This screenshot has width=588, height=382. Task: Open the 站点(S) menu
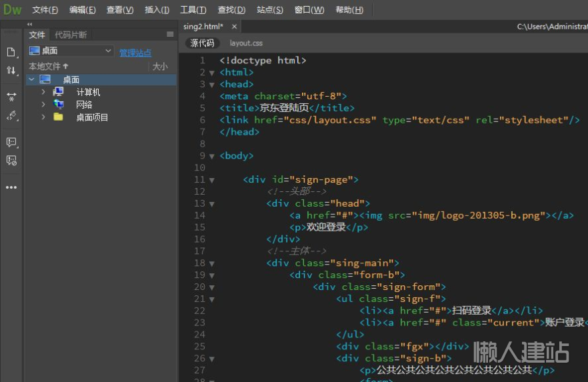[269, 10]
